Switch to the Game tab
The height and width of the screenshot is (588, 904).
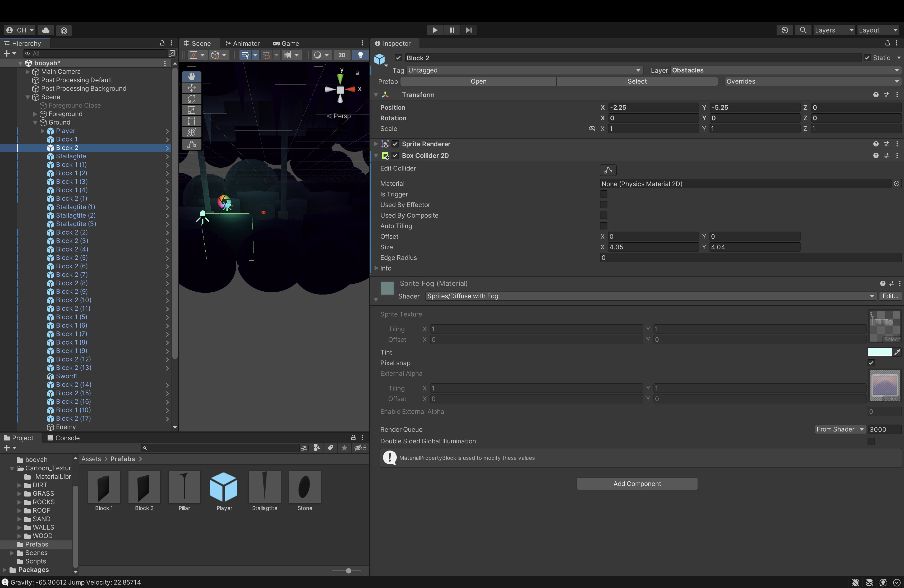pyautogui.click(x=286, y=43)
